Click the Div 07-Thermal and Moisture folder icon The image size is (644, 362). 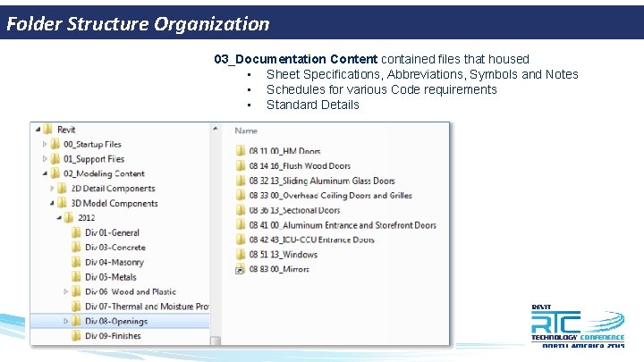[76, 307]
